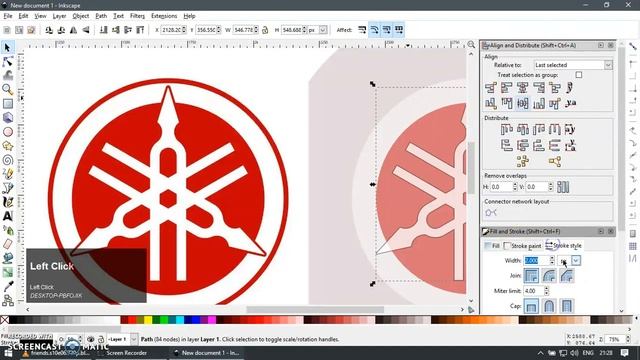Select the Dropper color picker tool
This screenshot has width=640, height=360.
pyautogui.click(x=7, y=287)
